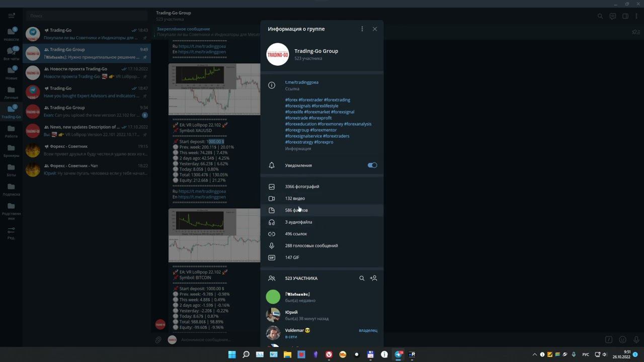The height and width of the screenshot is (362, 644).
Task: Open the News, new updates Description chat
Action: [x=87, y=131]
